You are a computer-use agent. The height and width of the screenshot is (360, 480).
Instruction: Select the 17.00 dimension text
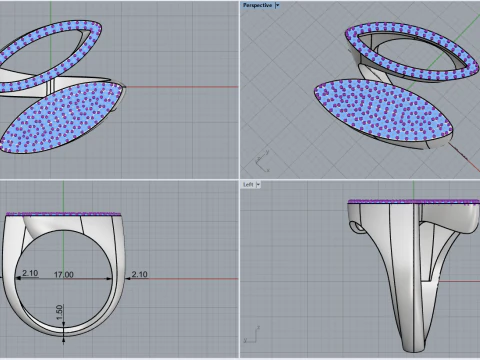click(x=64, y=275)
